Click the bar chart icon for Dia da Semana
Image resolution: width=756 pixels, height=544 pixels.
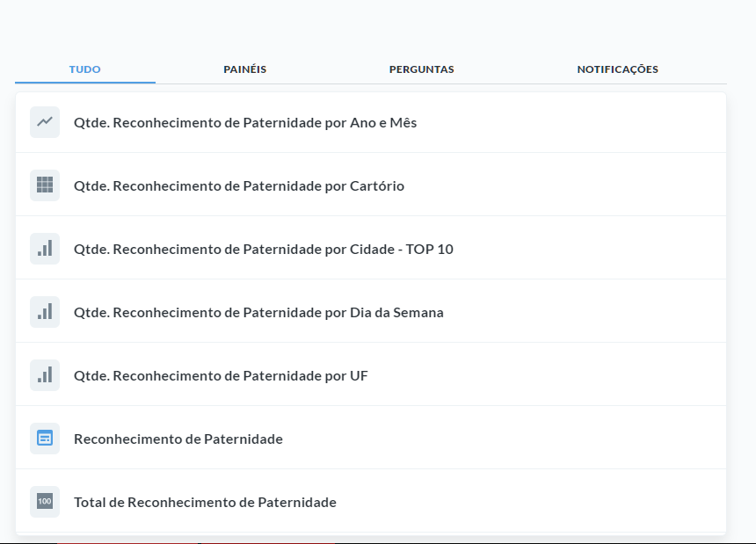45,312
